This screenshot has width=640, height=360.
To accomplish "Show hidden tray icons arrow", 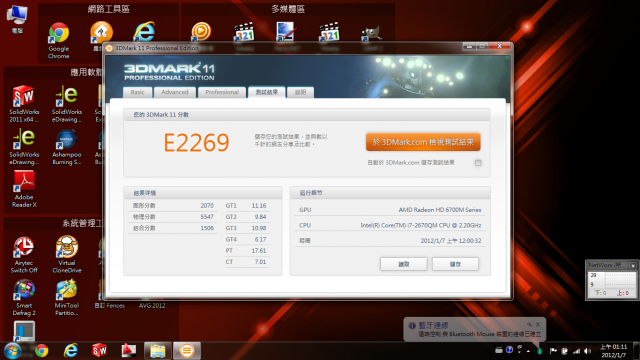I will tap(529, 351).
